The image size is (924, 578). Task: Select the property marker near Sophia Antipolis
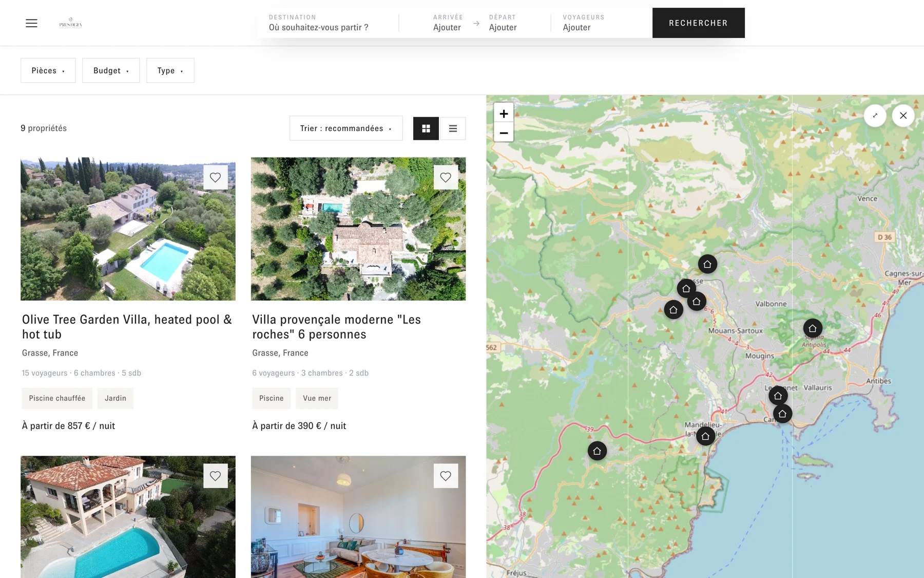[813, 328]
